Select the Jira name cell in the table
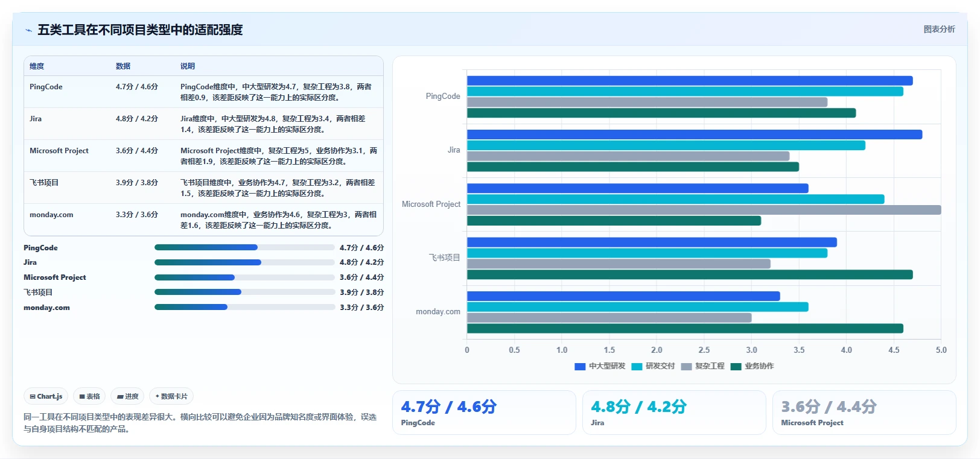The height and width of the screenshot is (459, 980). click(x=36, y=119)
